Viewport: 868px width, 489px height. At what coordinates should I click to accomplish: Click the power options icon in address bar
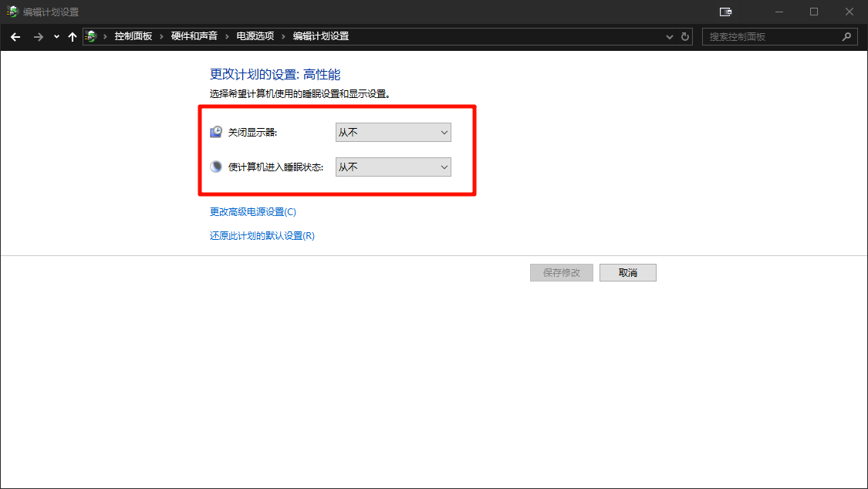click(91, 36)
